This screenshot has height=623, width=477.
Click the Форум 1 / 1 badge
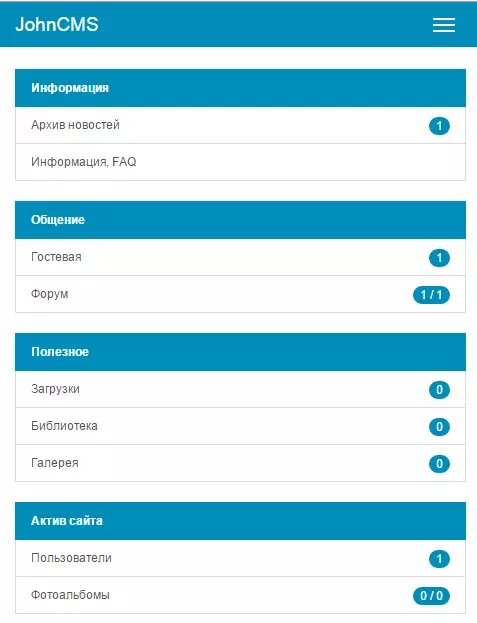click(431, 295)
